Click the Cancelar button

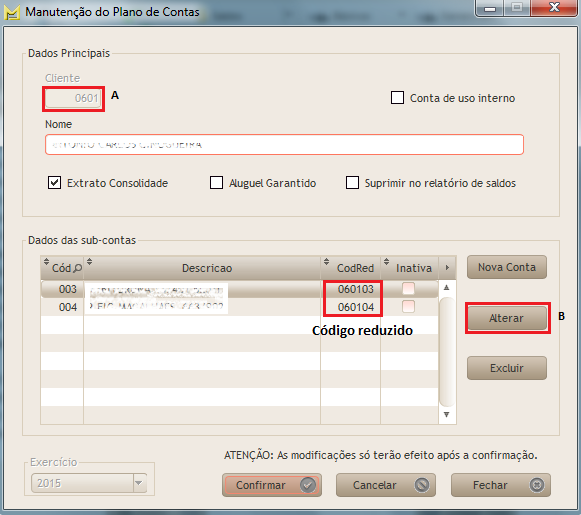pos(386,485)
